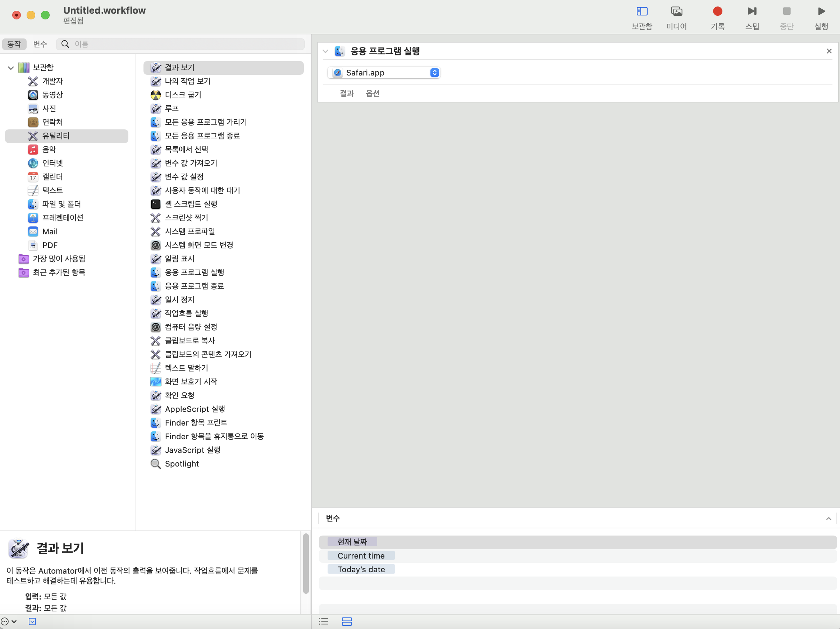Select the 개발자 category
The height and width of the screenshot is (629, 840).
[x=53, y=81]
